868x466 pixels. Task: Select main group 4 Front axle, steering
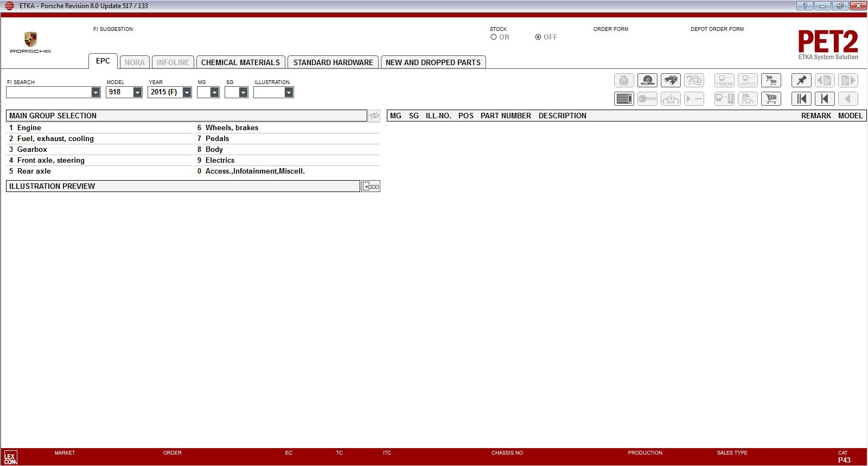(x=99, y=161)
